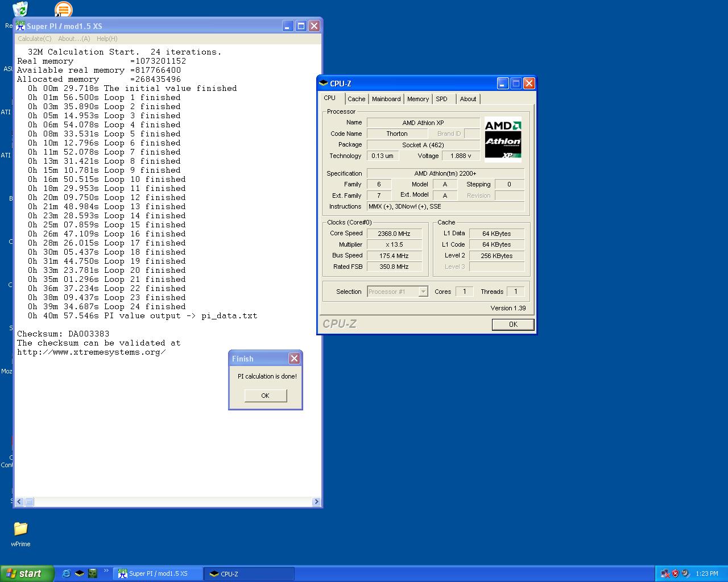Close the CPU-Z window

(x=529, y=84)
